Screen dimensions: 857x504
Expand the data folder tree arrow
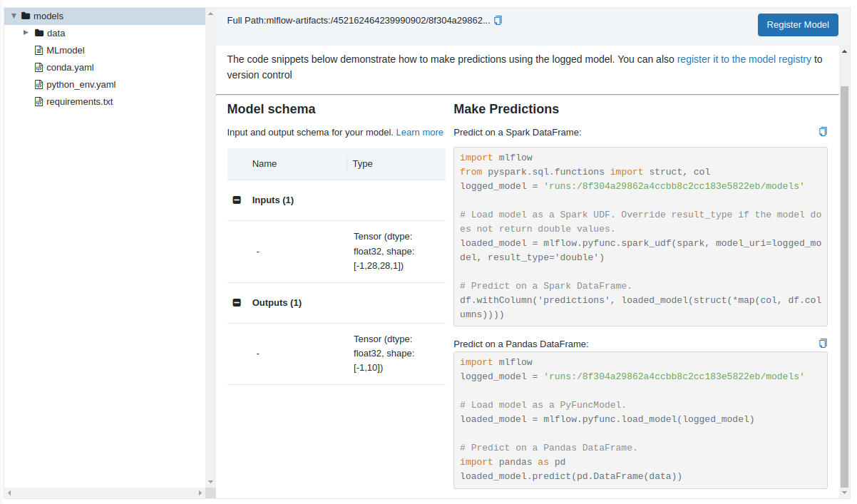point(26,33)
